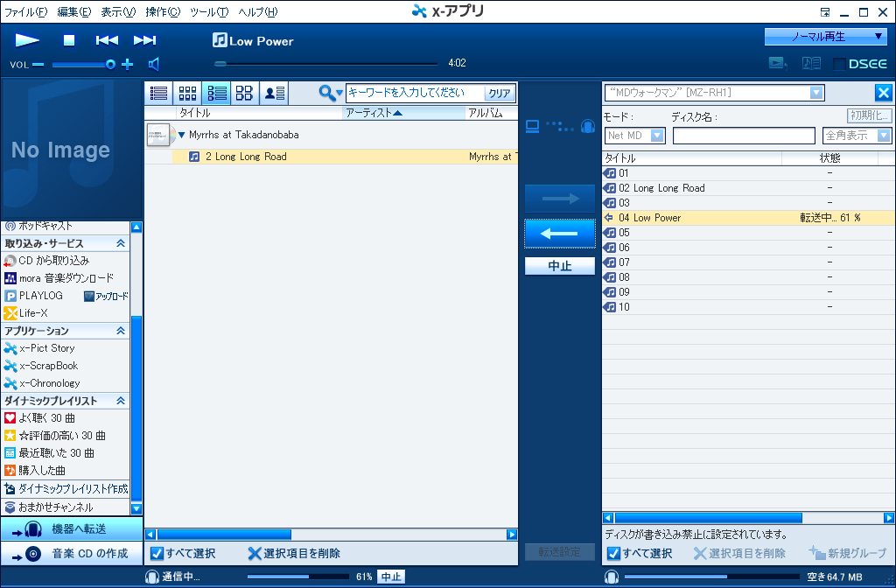Open the search options magnifier dropdown
The width and height of the screenshot is (896, 588).
[330, 93]
